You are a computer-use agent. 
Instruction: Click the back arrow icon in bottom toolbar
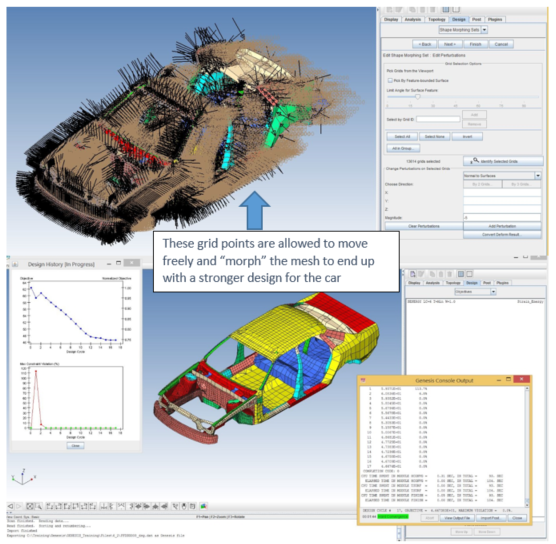tap(10, 506)
